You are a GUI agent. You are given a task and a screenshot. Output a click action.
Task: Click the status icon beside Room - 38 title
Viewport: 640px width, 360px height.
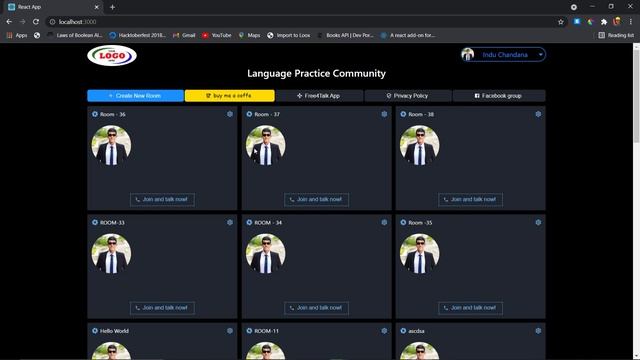[x=403, y=114]
